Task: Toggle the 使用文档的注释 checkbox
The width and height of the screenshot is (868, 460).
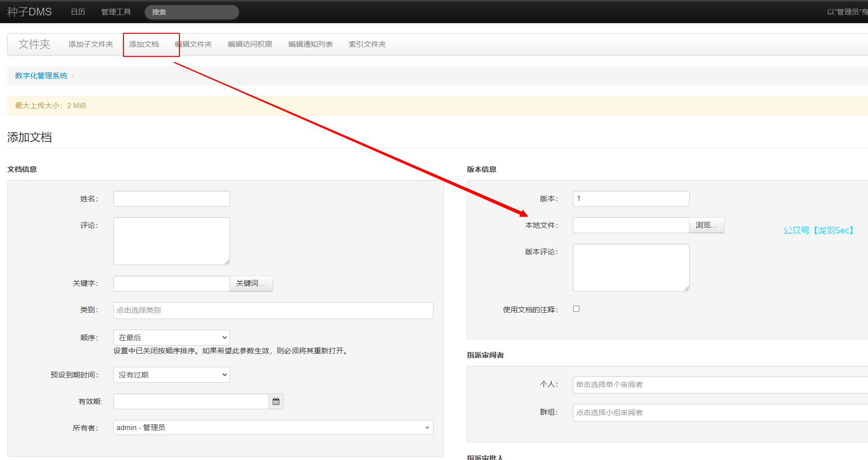Action: (576, 309)
